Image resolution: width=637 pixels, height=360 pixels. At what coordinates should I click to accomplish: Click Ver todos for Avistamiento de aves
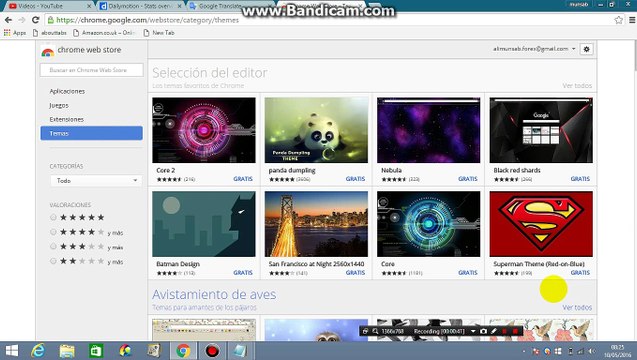click(577, 308)
